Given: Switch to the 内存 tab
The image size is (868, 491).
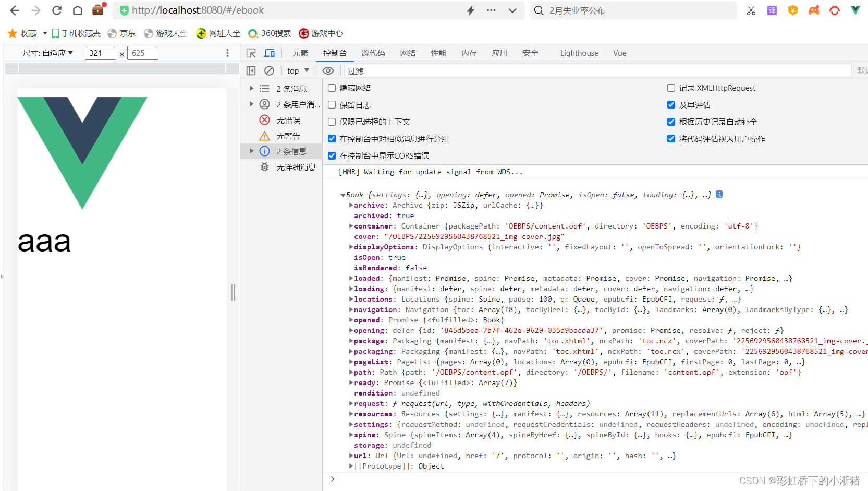Looking at the screenshot, I should pos(469,53).
